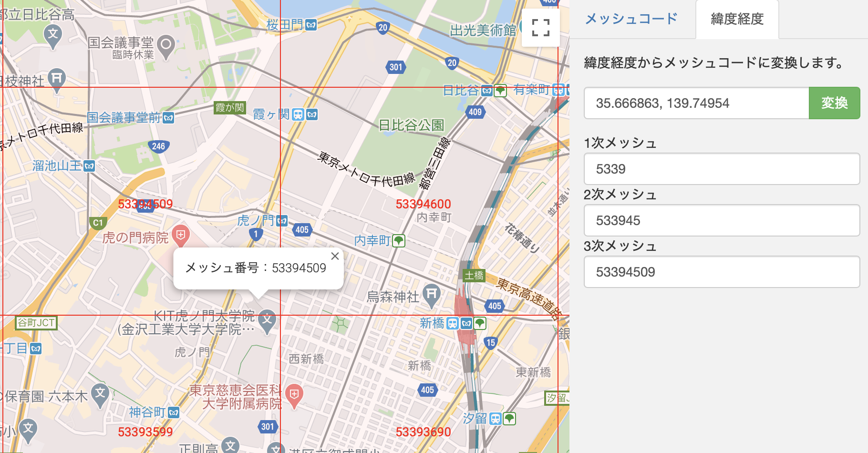Click the red mesh label 53393690
Image resolution: width=868 pixels, height=453 pixels.
[423, 432]
